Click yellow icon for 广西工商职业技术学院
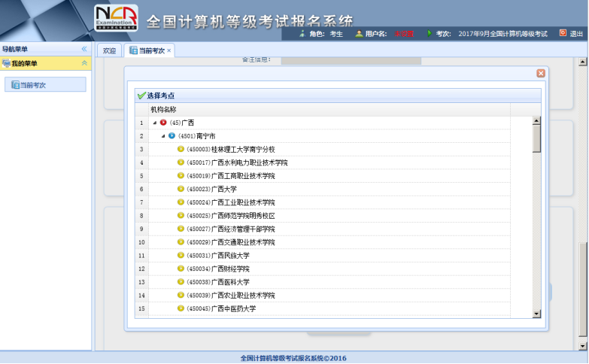The image size is (589, 364). click(181, 175)
